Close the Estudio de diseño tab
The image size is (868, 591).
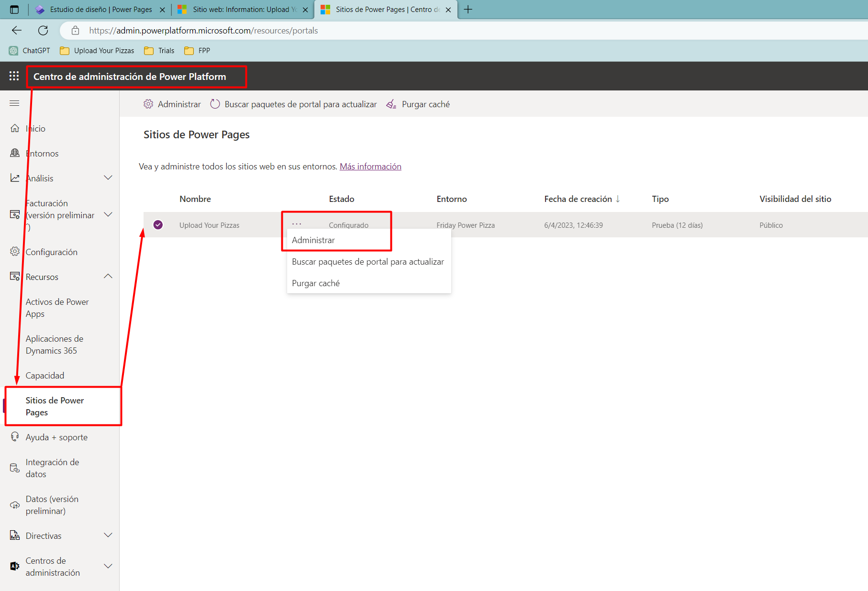click(x=162, y=10)
